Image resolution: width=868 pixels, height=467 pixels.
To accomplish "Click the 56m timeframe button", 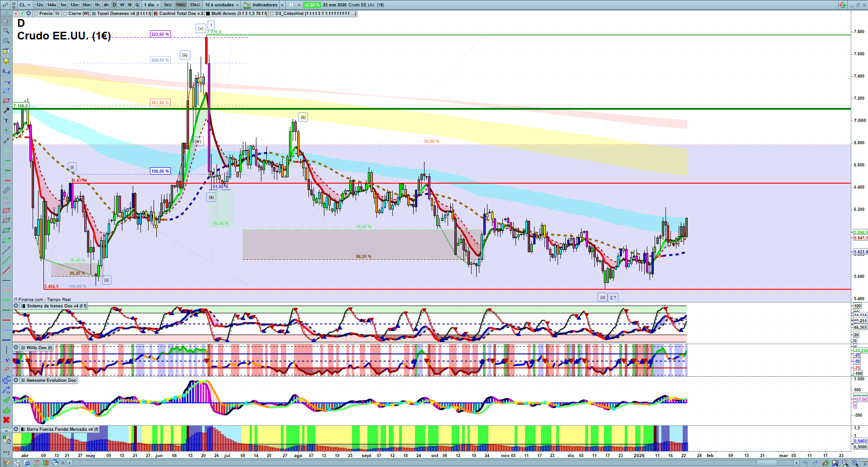I will click(87, 5).
